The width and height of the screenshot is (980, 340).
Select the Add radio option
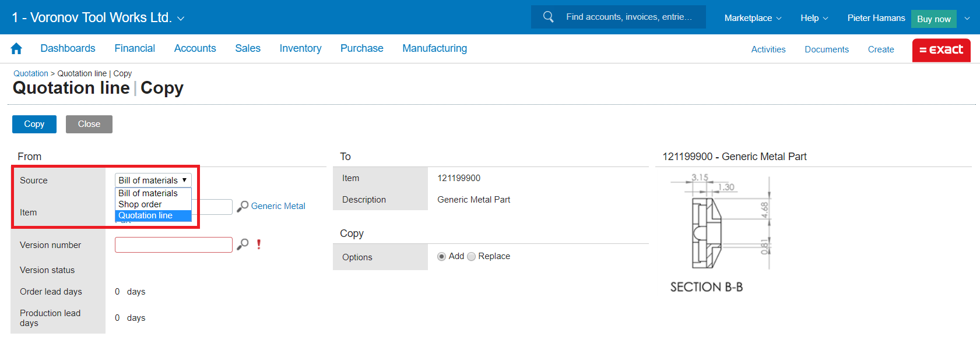pyautogui.click(x=442, y=257)
